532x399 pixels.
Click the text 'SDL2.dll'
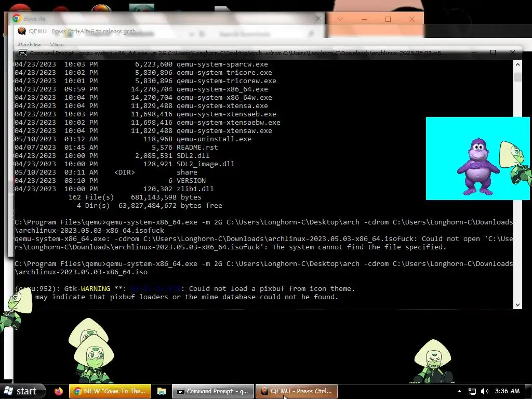tap(193, 156)
